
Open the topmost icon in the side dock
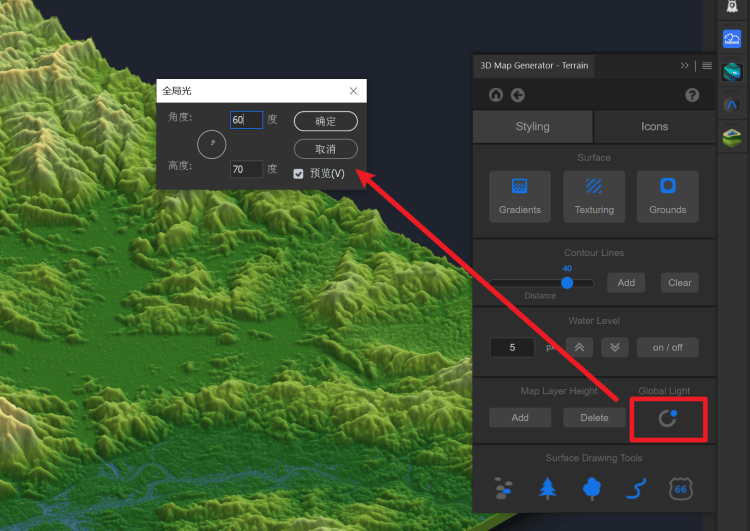tap(732, 7)
